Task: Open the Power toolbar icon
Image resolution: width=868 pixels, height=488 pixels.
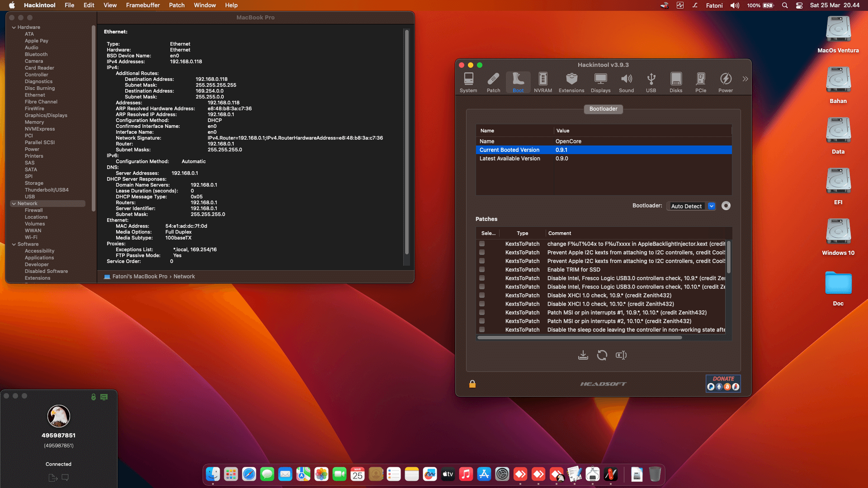Action: coord(726,83)
